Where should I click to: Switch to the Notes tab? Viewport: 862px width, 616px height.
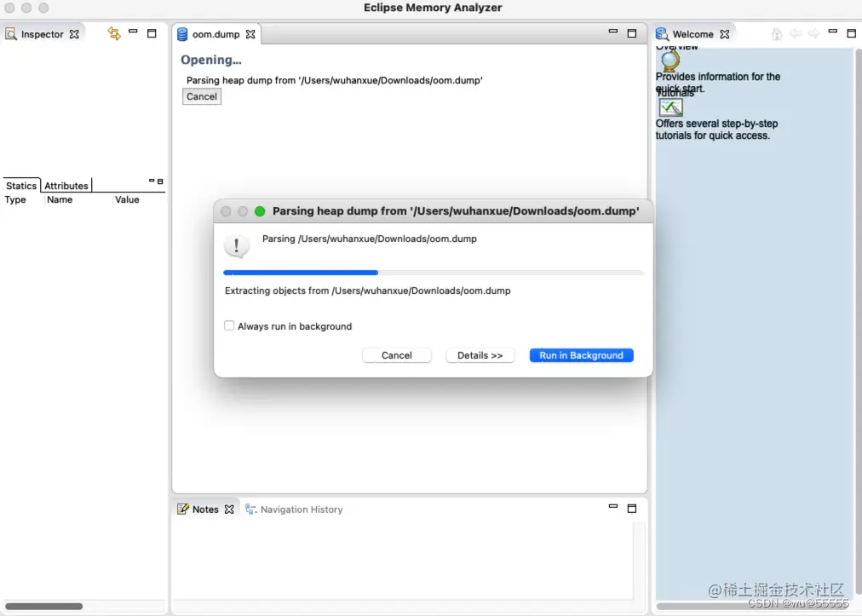(x=205, y=509)
